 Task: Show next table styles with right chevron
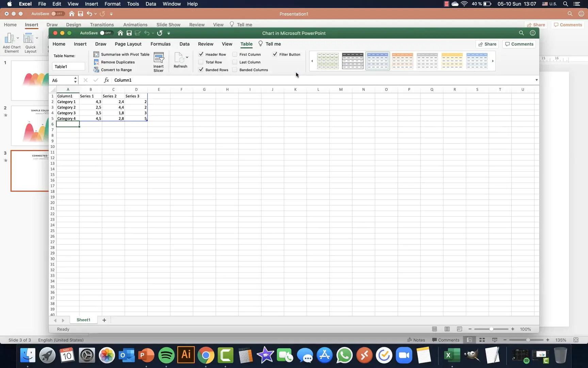pyautogui.click(x=492, y=61)
